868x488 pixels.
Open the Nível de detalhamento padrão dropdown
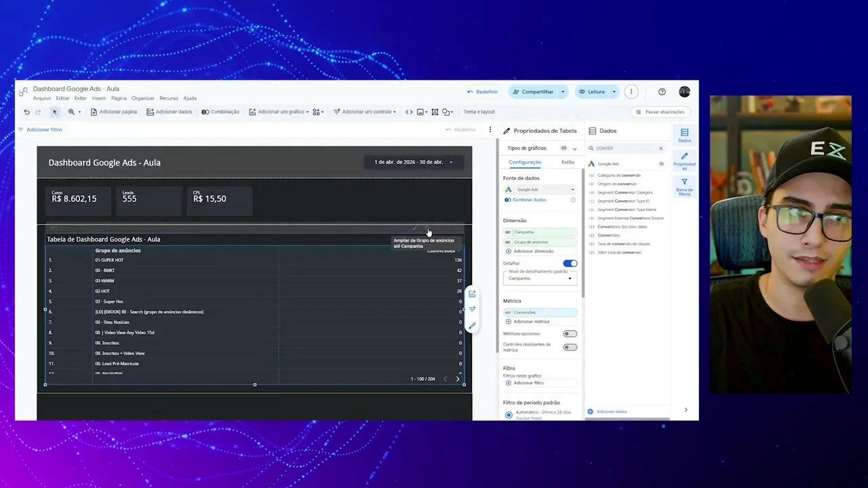click(x=540, y=278)
